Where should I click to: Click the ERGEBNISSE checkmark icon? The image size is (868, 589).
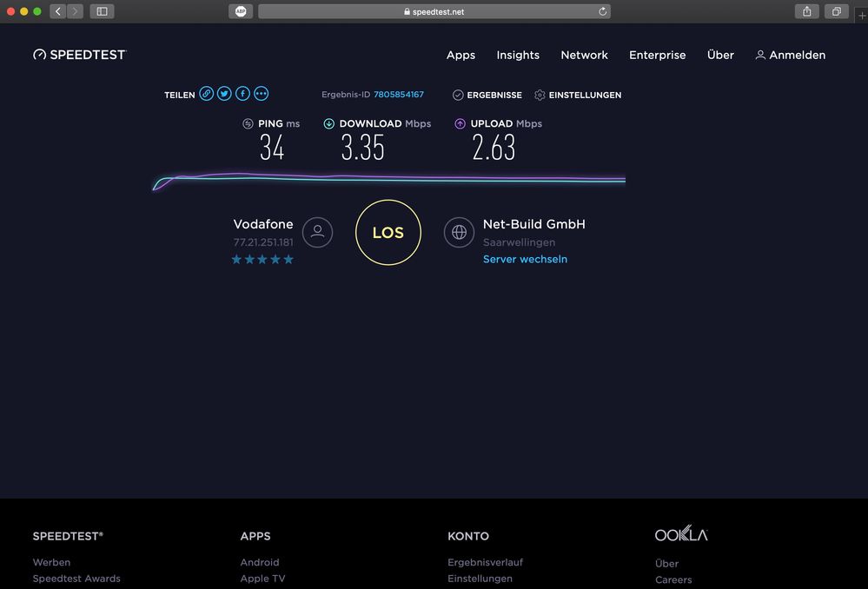point(458,95)
